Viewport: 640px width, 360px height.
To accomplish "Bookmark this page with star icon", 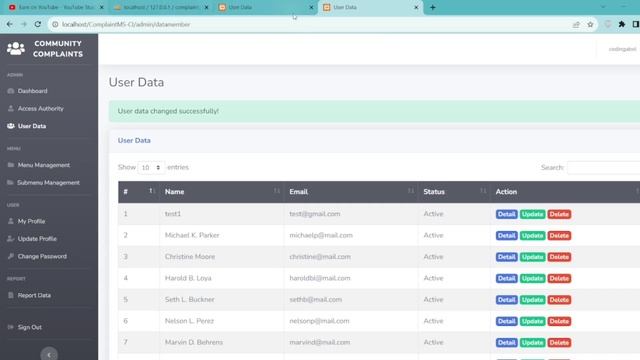I will point(590,24).
